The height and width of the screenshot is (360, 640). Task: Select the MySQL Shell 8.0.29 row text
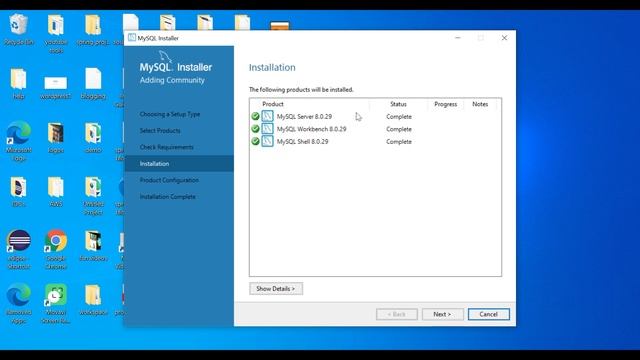tap(302, 142)
